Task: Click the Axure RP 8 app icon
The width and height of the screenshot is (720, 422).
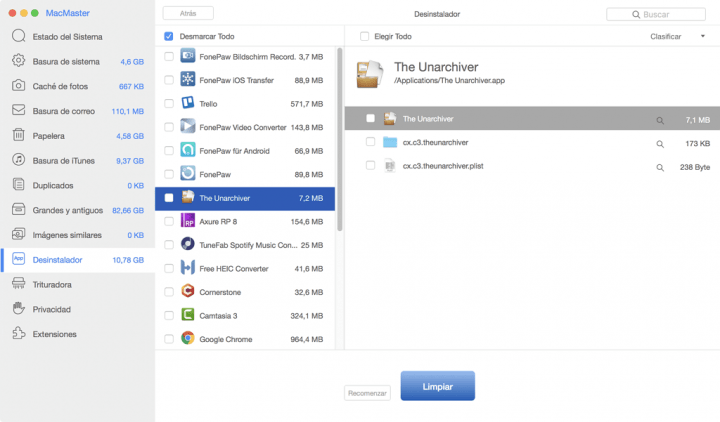Action: (x=187, y=221)
